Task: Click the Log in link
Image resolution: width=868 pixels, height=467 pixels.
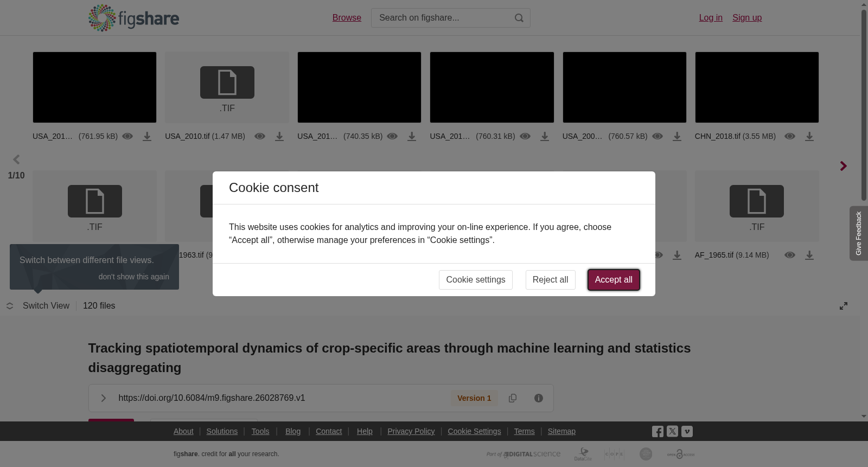Action: pos(711,18)
